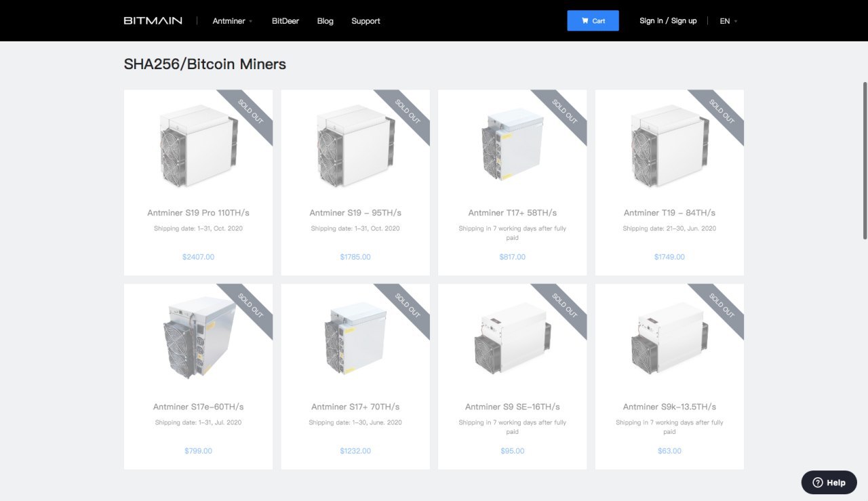Click the $817.00 price
Viewport: 868px width, 501px height.
pos(513,257)
